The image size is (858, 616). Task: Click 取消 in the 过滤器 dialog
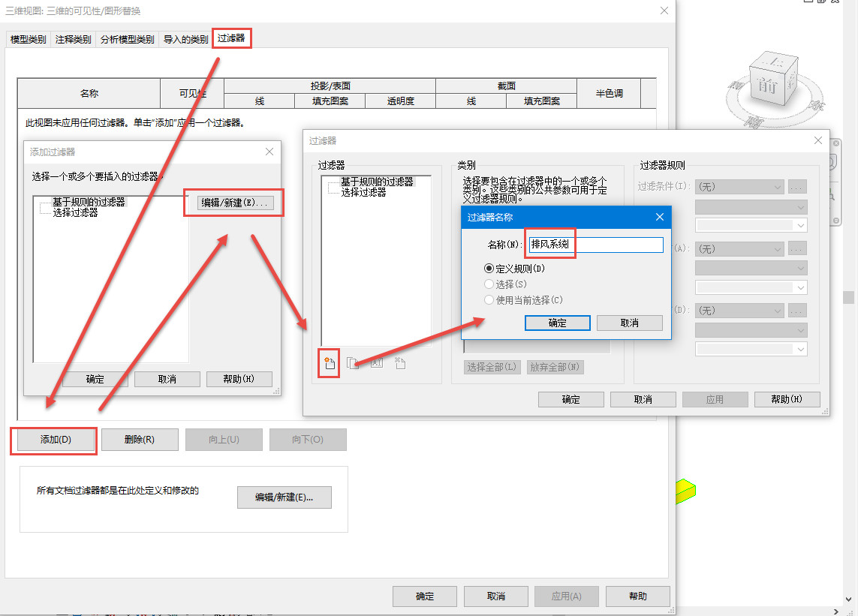643,399
